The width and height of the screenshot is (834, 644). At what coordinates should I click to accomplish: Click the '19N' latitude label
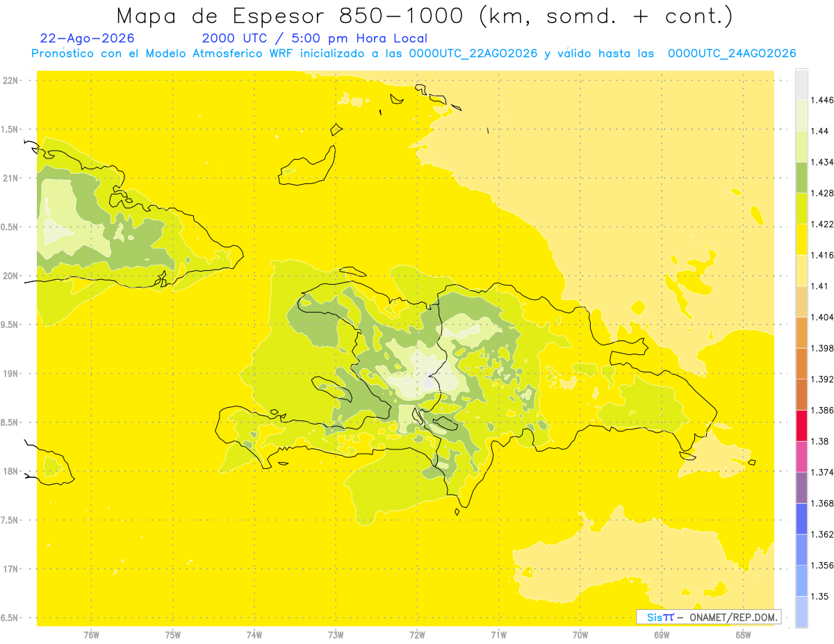[10, 373]
